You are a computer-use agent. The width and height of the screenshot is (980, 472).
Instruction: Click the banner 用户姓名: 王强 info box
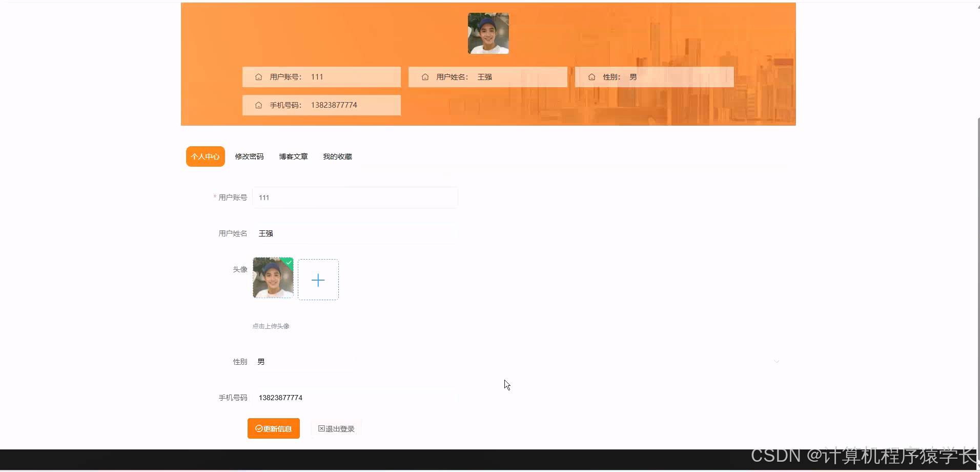click(488, 77)
